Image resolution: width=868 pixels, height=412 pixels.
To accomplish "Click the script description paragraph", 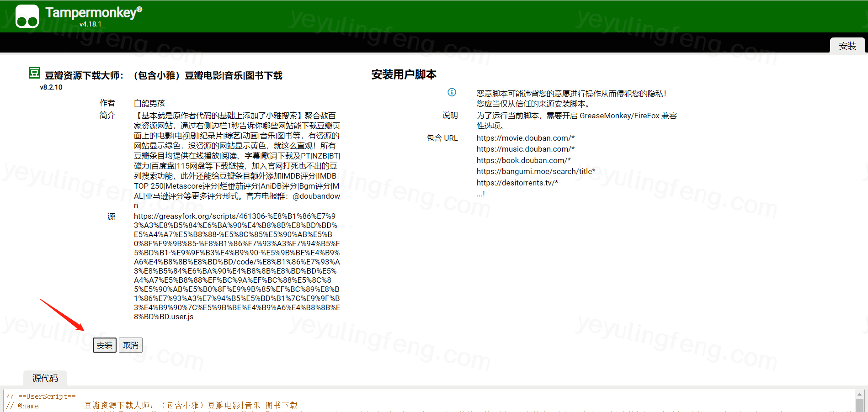I will point(237,160).
